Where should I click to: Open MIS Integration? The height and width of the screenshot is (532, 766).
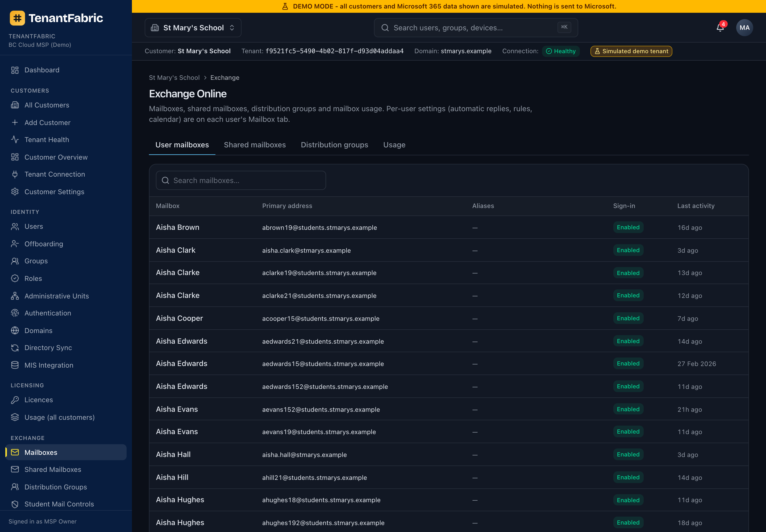tap(66, 365)
